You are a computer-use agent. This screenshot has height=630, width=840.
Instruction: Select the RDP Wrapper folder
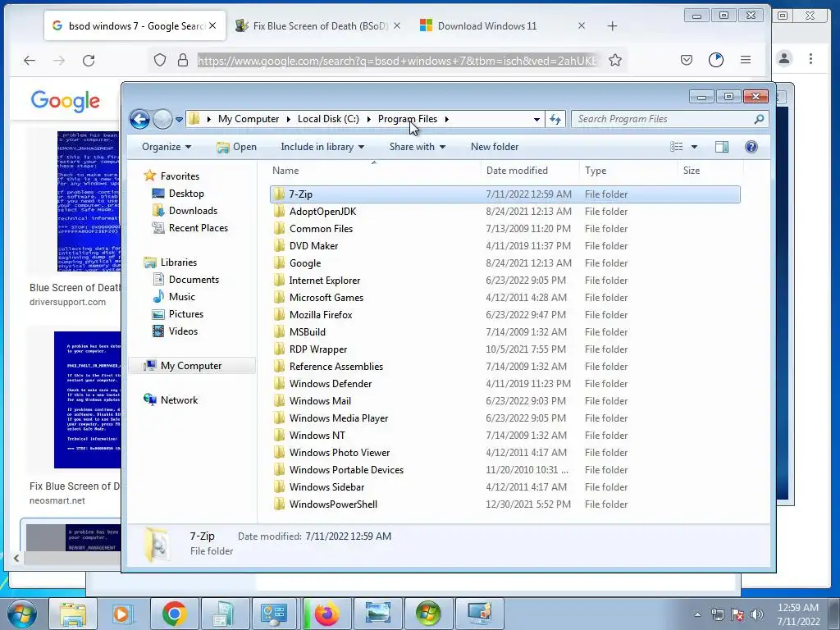(x=318, y=349)
